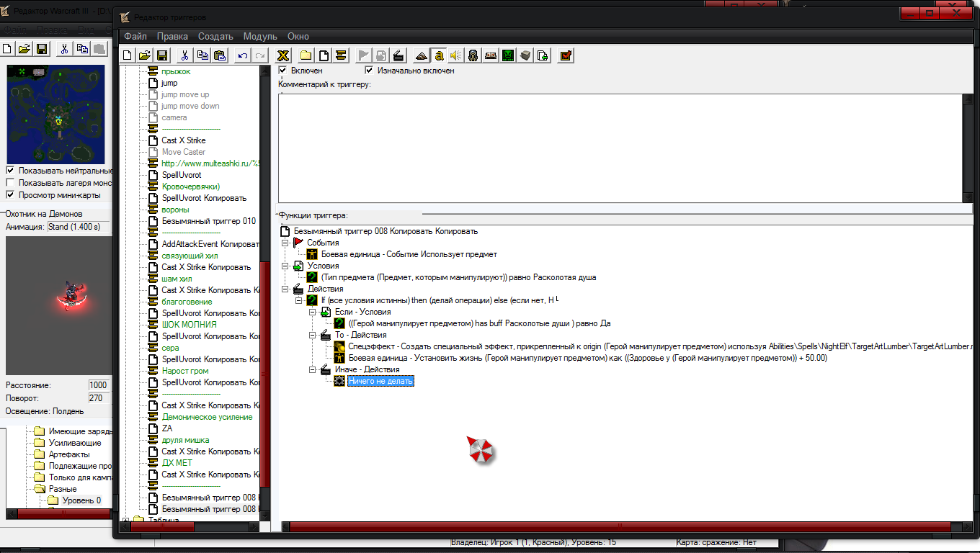
Task: Click inside the trigger comment text box
Action: [x=620, y=148]
